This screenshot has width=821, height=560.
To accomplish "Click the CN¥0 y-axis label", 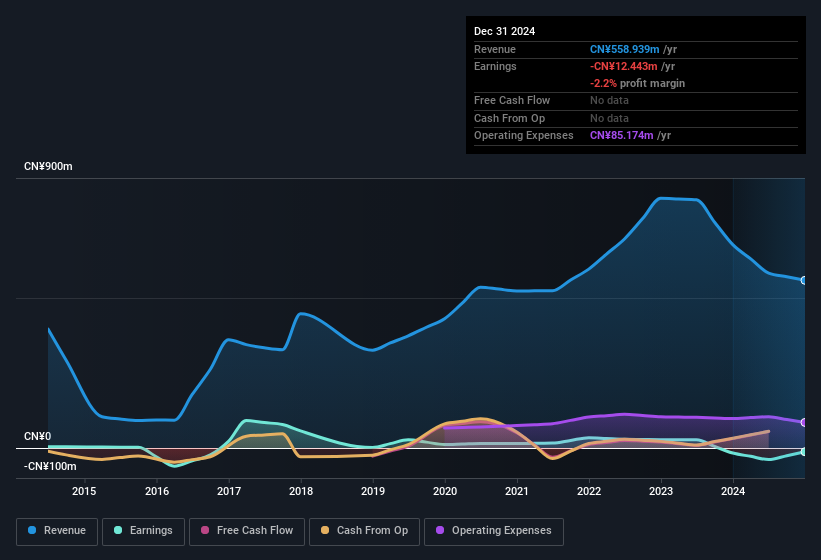I will point(38,436).
